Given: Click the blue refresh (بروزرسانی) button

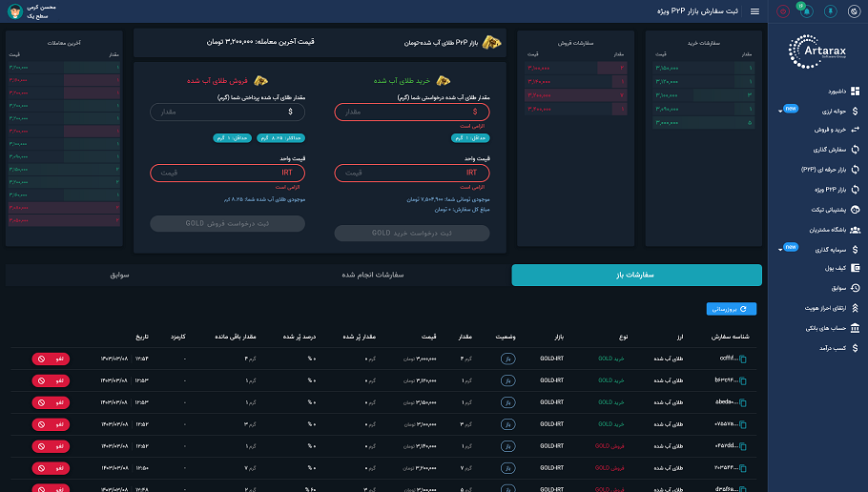Looking at the screenshot, I should tap(732, 309).
